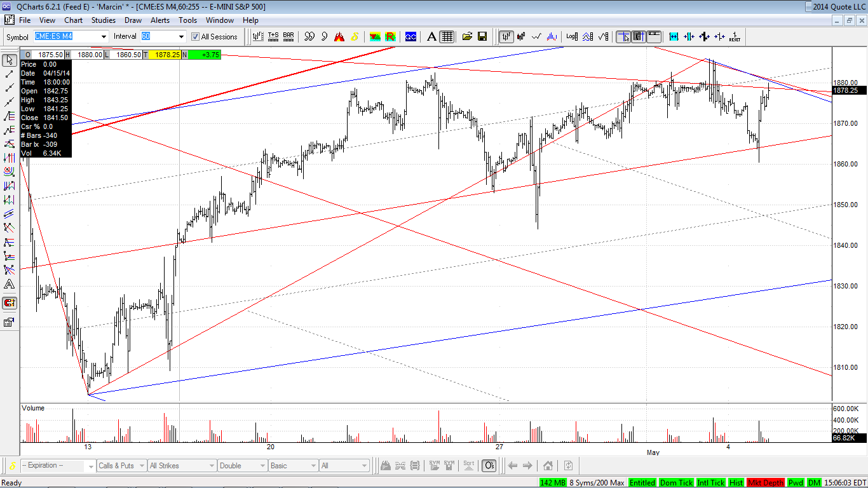Click the Entitled status indicator
The image size is (868, 488).
[x=642, y=483]
